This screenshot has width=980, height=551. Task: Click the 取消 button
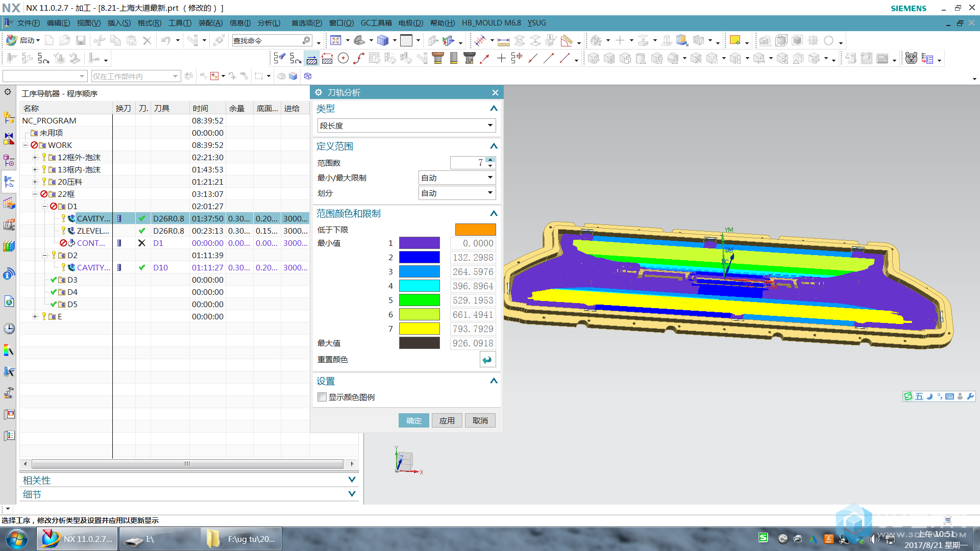pyautogui.click(x=480, y=420)
